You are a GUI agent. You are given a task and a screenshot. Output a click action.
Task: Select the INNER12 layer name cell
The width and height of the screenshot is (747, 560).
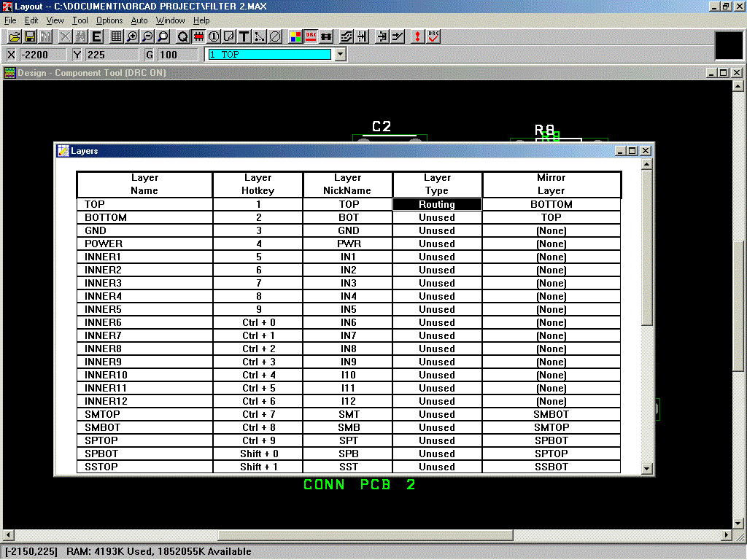click(144, 402)
